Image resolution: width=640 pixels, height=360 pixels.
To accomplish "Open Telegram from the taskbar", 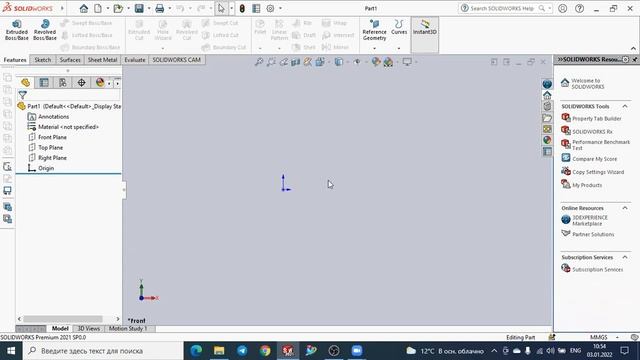I will [x=242, y=351].
